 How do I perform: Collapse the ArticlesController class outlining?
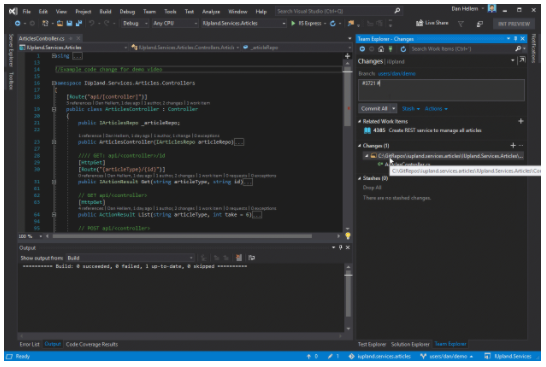[x=54, y=109]
